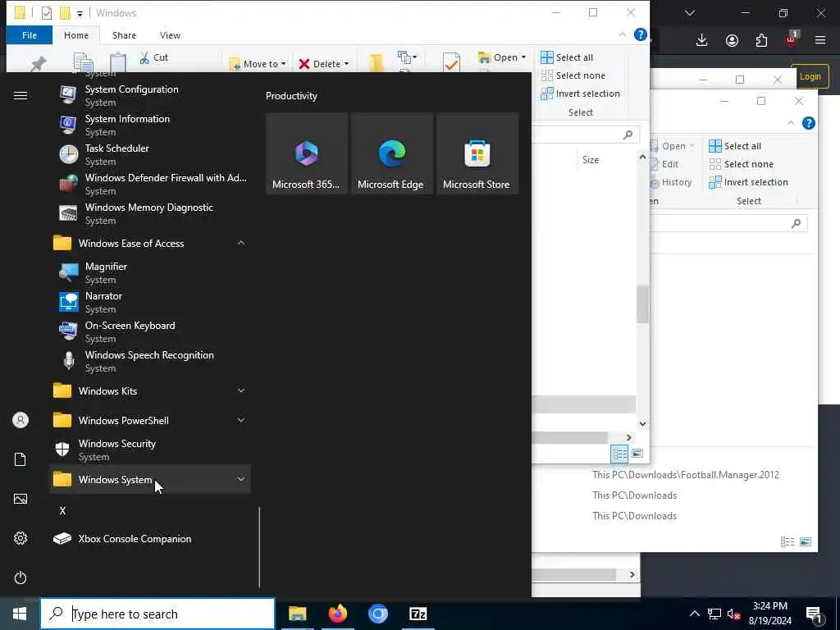This screenshot has height=630, width=840.
Task: Switch front Explorer to details view icon
Action: point(620,454)
